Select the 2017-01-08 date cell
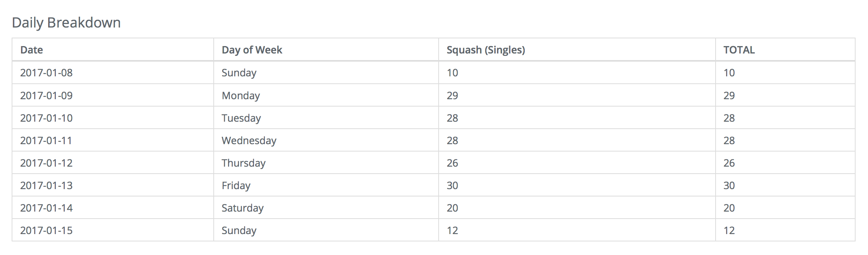The width and height of the screenshot is (868, 255). (113, 72)
